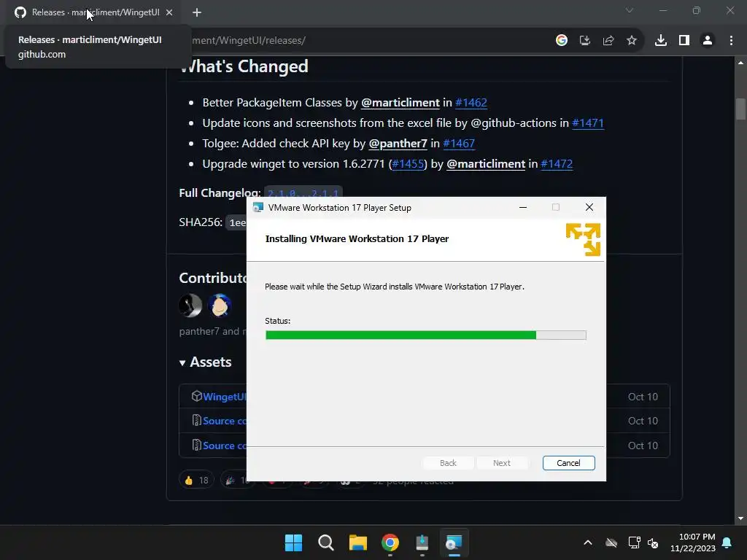
Task: Click the disabled Next button in Setup
Action: click(x=502, y=463)
